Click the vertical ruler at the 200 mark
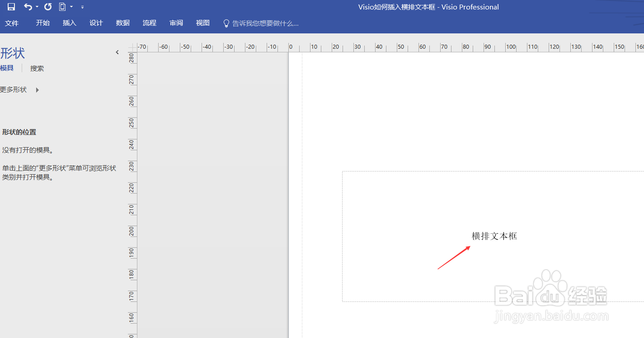Image resolution: width=644 pixels, height=338 pixels. coord(132,231)
